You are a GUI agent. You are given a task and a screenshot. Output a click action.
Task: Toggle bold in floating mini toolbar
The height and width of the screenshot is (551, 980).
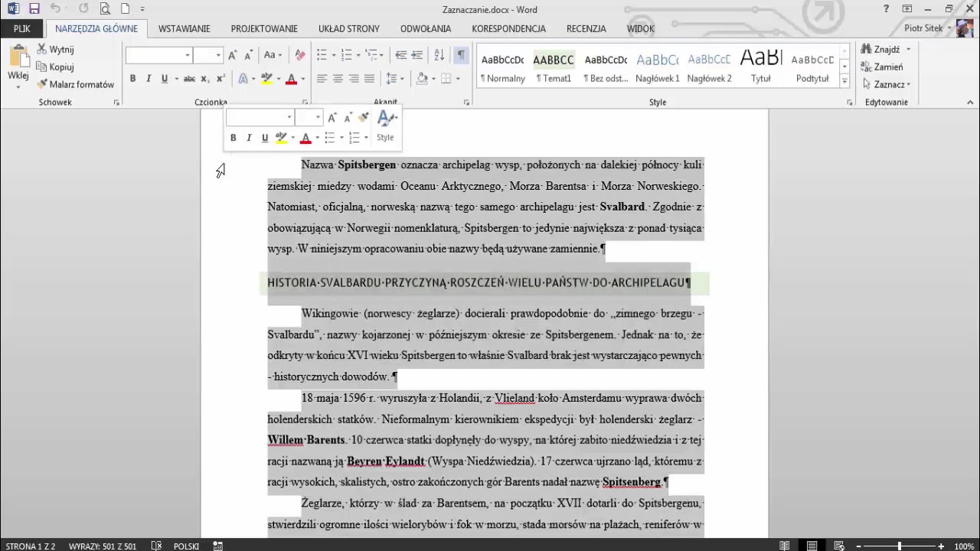(233, 138)
